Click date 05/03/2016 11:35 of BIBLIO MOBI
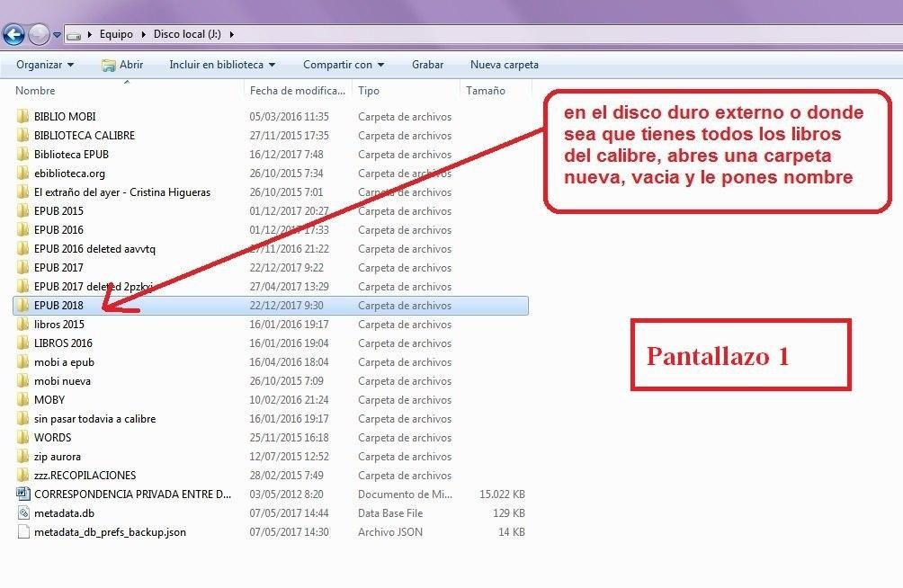 [x=289, y=116]
